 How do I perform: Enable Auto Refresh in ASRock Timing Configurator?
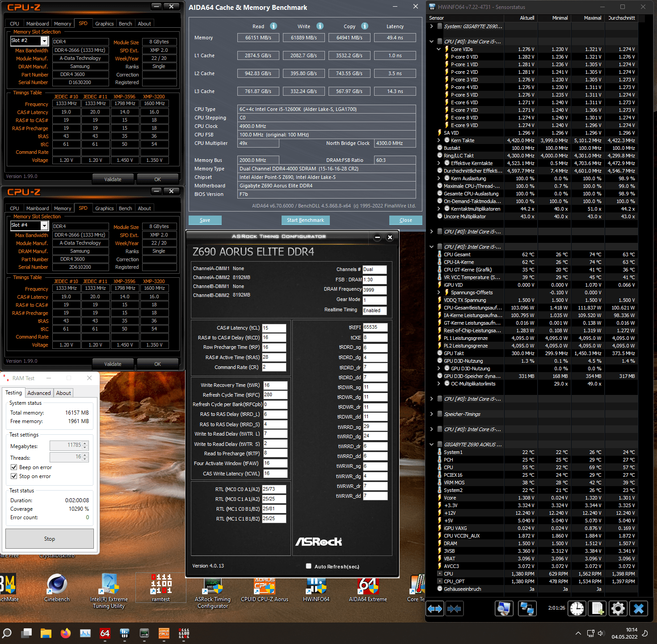click(x=308, y=566)
